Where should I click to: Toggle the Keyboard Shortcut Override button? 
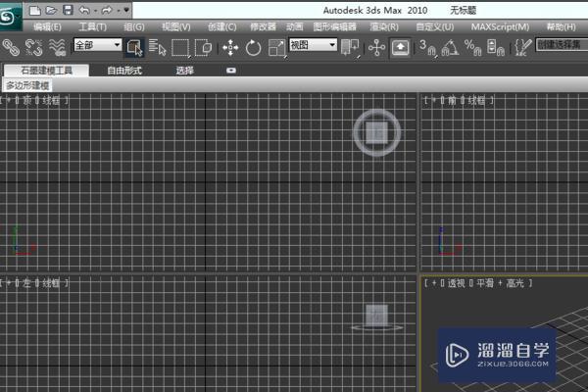(x=400, y=48)
